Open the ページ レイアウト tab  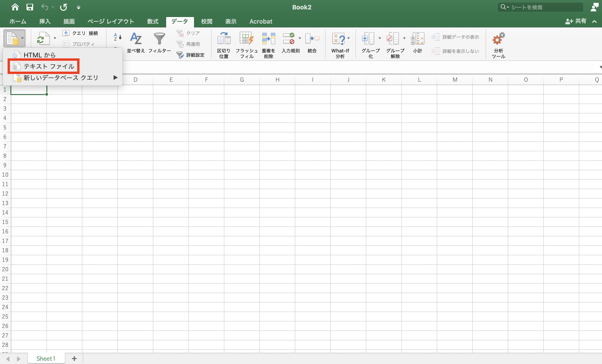[111, 22]
